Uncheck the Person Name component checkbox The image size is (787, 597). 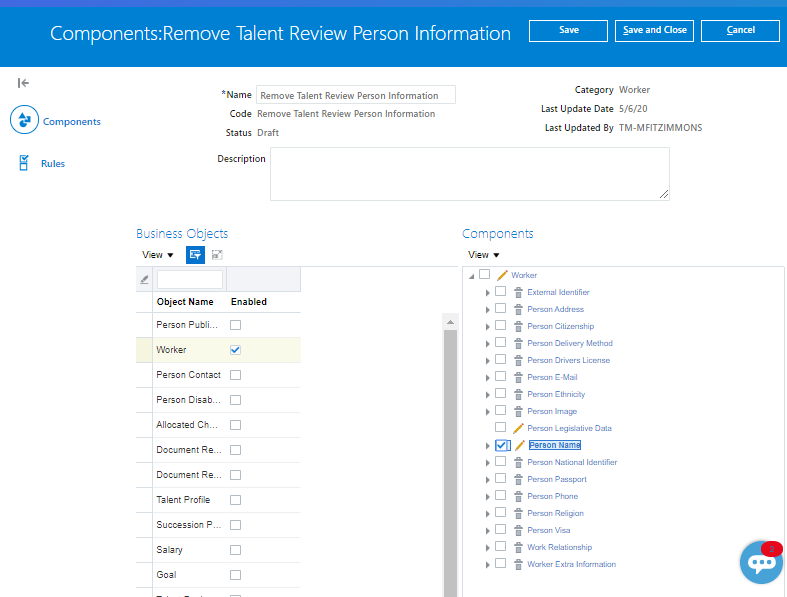pos(501,445)
